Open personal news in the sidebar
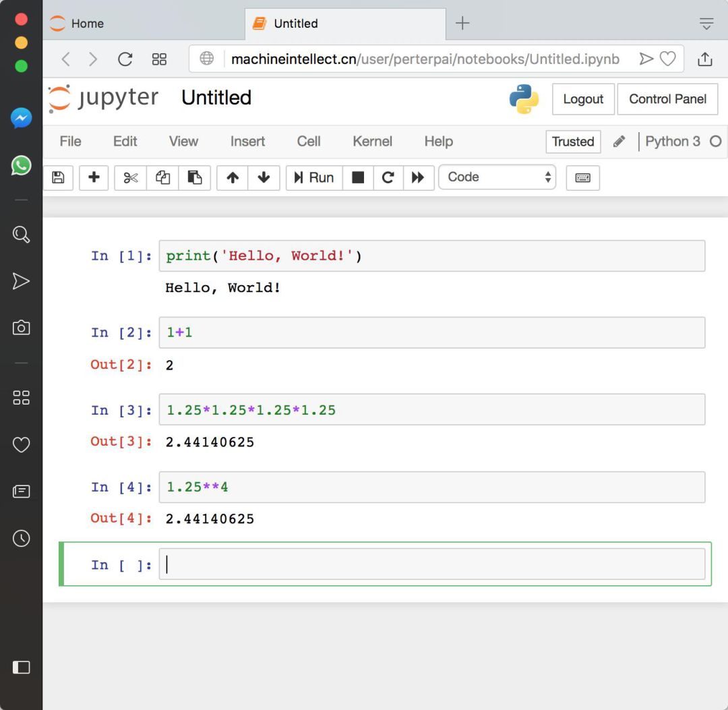Screen dimensions: 728x710 21,492
